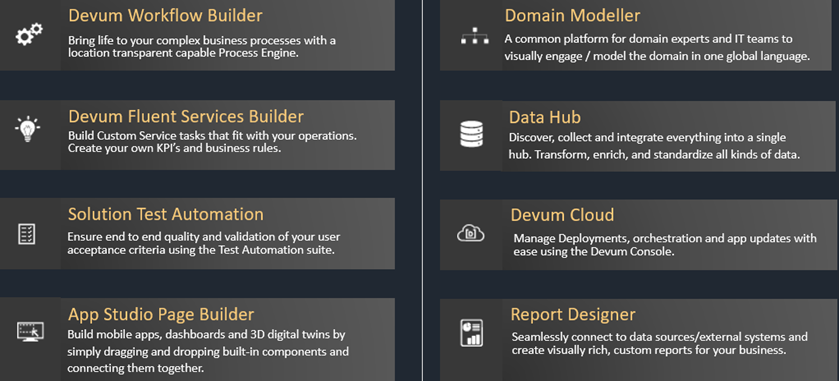Click the hierarchy icon for Domain Modeller
The image size is (839, 381).
(475, 36)
